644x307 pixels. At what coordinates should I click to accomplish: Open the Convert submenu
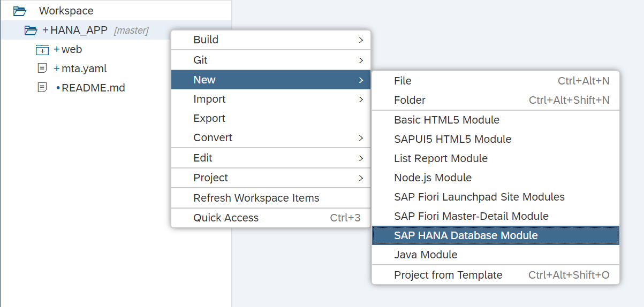(x=271, y=137)
